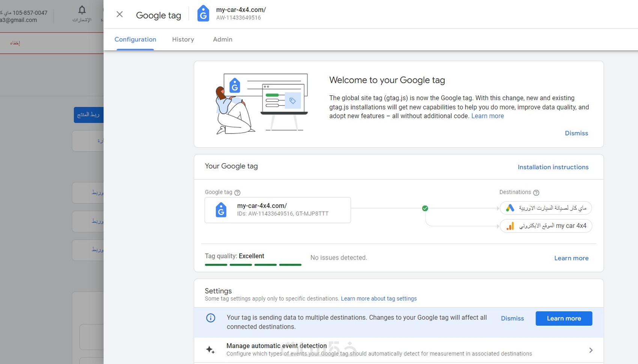Open Learn more about tag settings link
Image resolution: width=638 pixels, height=364 pixels.
point(378,299)
